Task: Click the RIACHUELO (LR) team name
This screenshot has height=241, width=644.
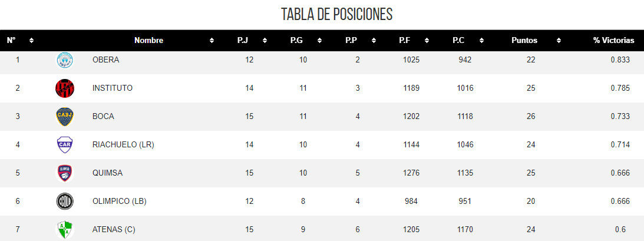Action: 123,145
